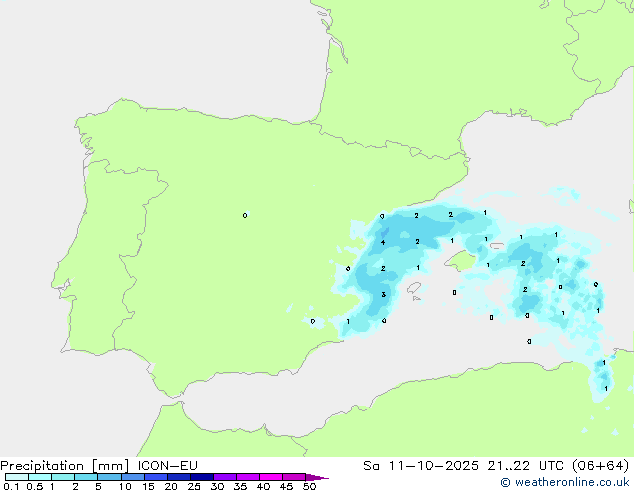Image resolution: width=634 pixels, height=490 pixels.
Task: Click the legend value label 50
Action: tap(310, 487)
